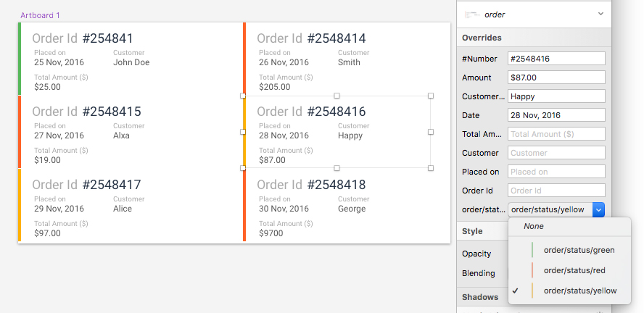Select order/status/green from dropdown menu
This screenshot has width=644, height=313.
(579, 250)
